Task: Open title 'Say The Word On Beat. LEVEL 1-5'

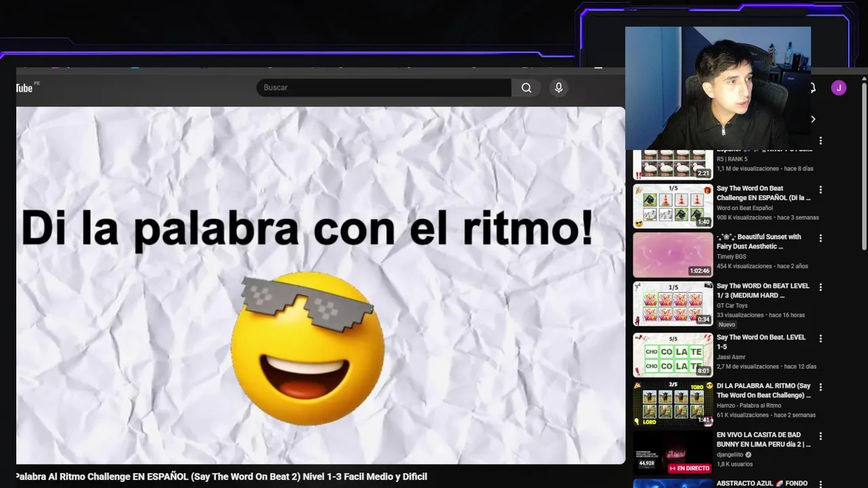Action: point(761,342)
